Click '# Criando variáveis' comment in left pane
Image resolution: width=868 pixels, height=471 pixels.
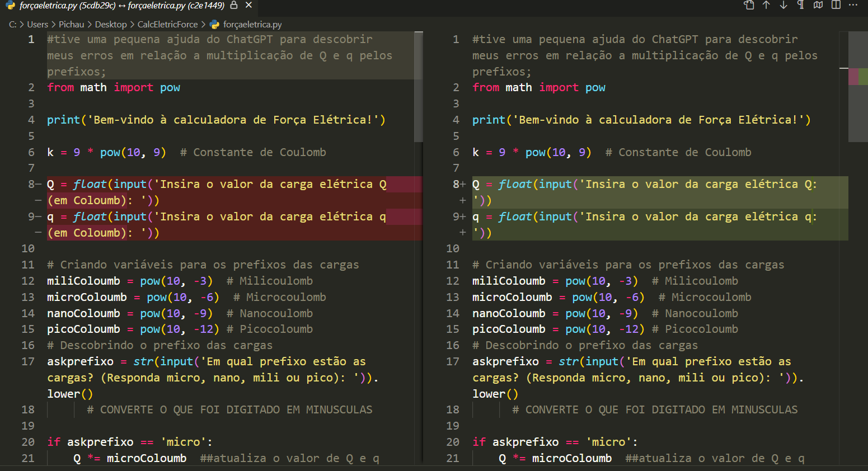[x=203, y=265]
